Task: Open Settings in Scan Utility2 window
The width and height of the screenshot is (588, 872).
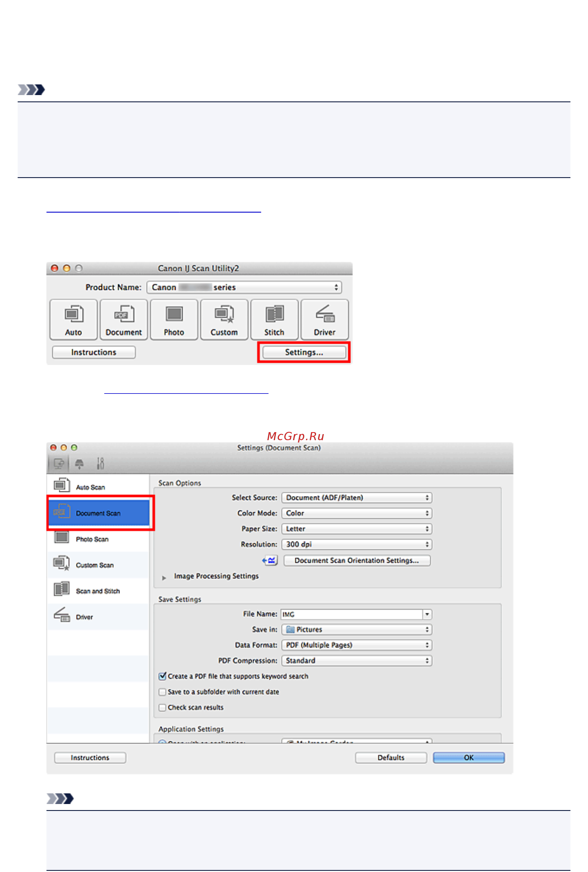Action: point(304,352)
